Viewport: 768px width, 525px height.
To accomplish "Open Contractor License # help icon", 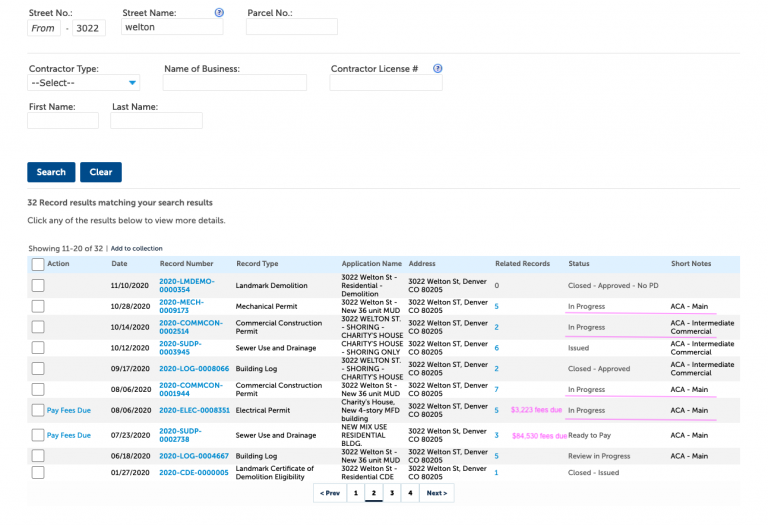I will [x=438, y=69].
